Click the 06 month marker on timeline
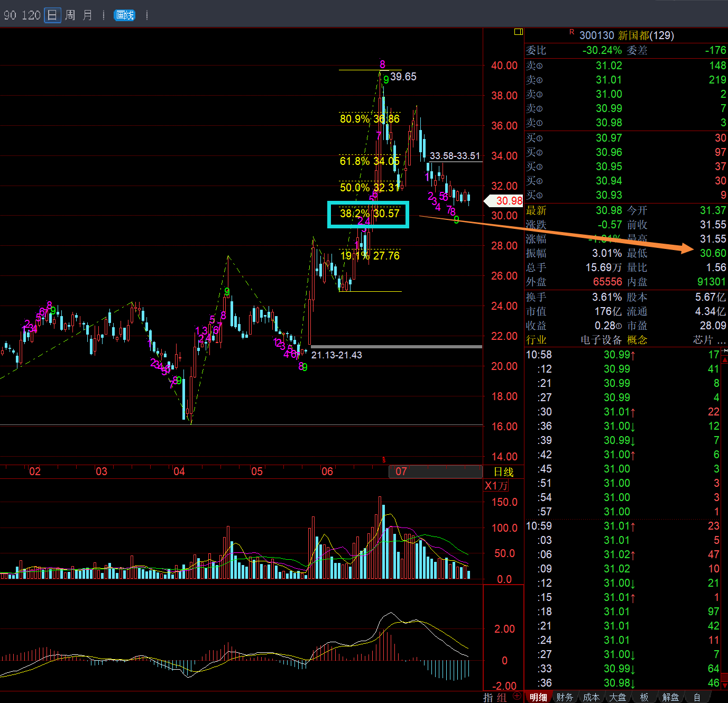728x703 pixels. click(x=327, y=471)
